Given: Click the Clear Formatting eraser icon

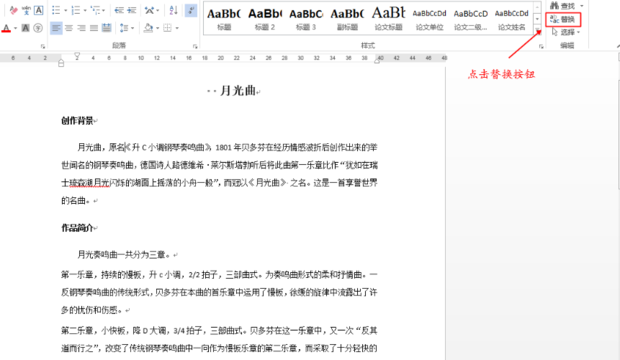Looking at the screenshot, I should coord(13,10).
